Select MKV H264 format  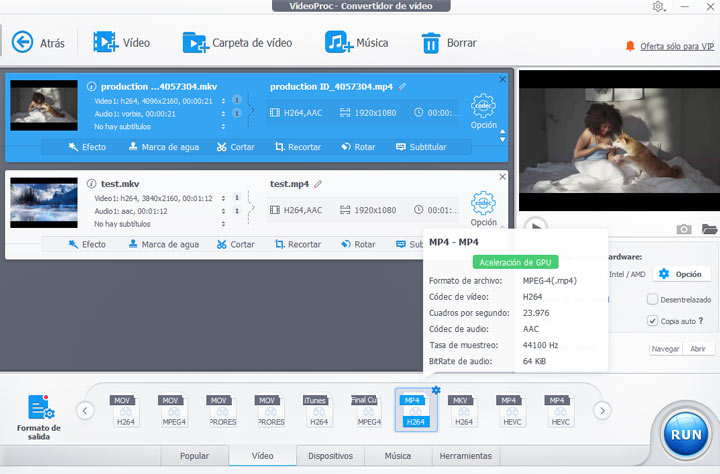464,411
